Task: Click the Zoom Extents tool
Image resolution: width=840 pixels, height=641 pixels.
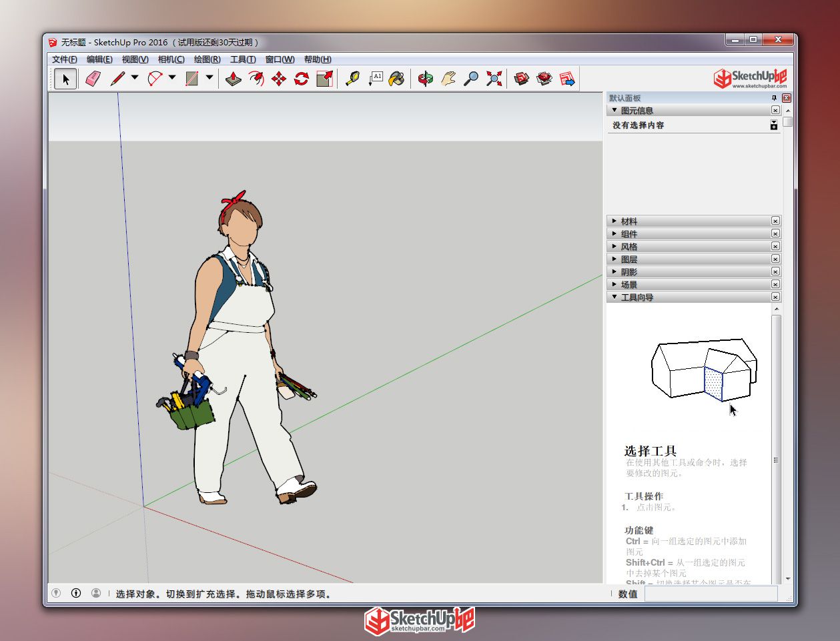Action: [x=494, y=79]
